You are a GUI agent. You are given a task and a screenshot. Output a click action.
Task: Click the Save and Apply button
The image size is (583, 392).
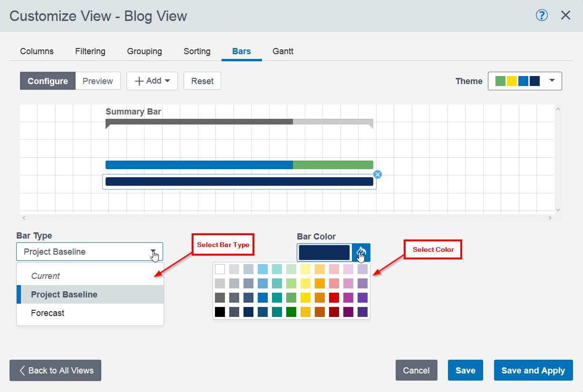click(x=533, y=371)
